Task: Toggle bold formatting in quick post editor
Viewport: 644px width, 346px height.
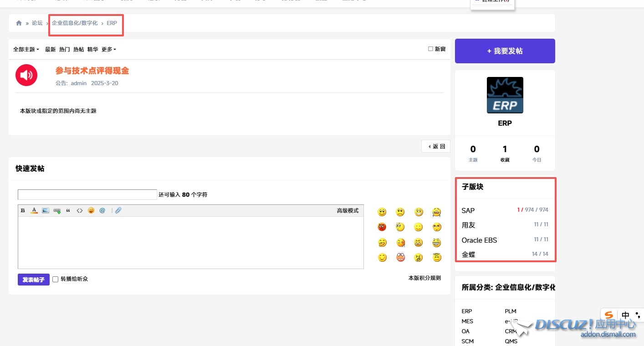Action: (x=23, y=211)
